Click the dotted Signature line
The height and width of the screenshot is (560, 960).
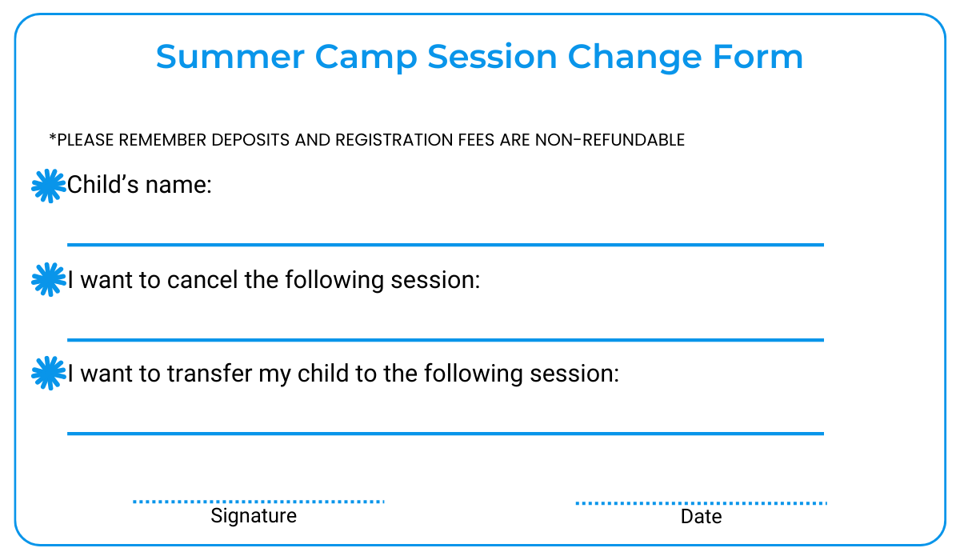[258, 500]
